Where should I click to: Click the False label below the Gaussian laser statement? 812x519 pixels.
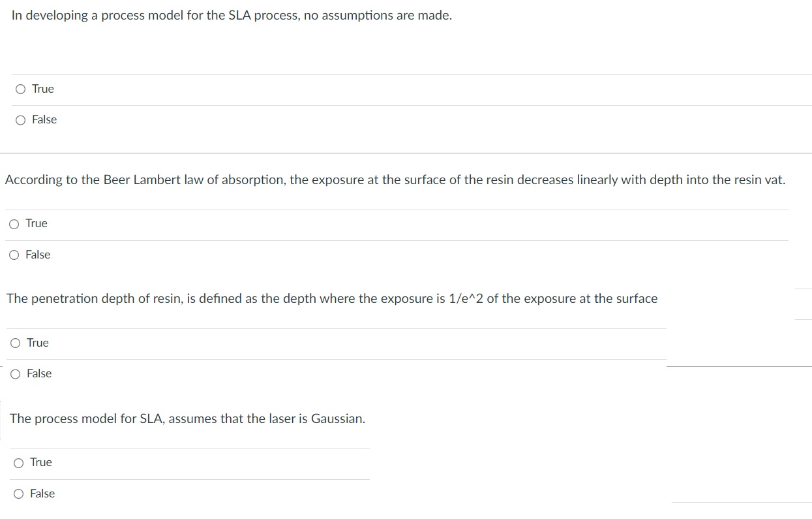pos(44,494)
